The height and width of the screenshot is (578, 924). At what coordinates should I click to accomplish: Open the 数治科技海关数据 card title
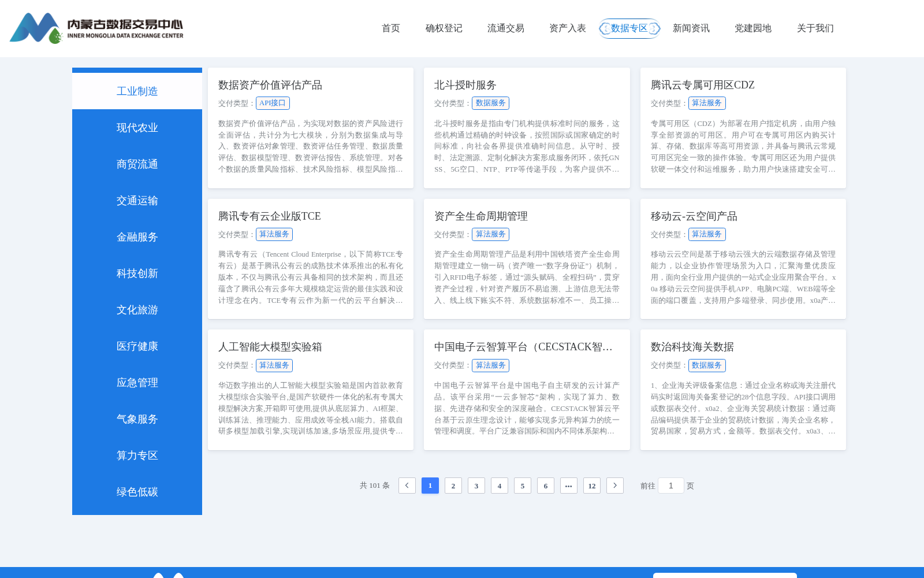(692, 347)
